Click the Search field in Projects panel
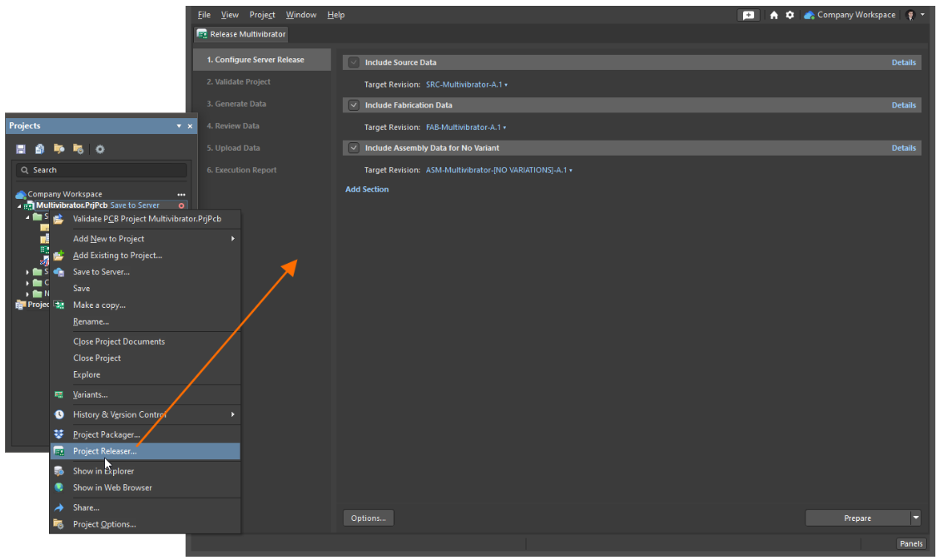 click(102, 170)
